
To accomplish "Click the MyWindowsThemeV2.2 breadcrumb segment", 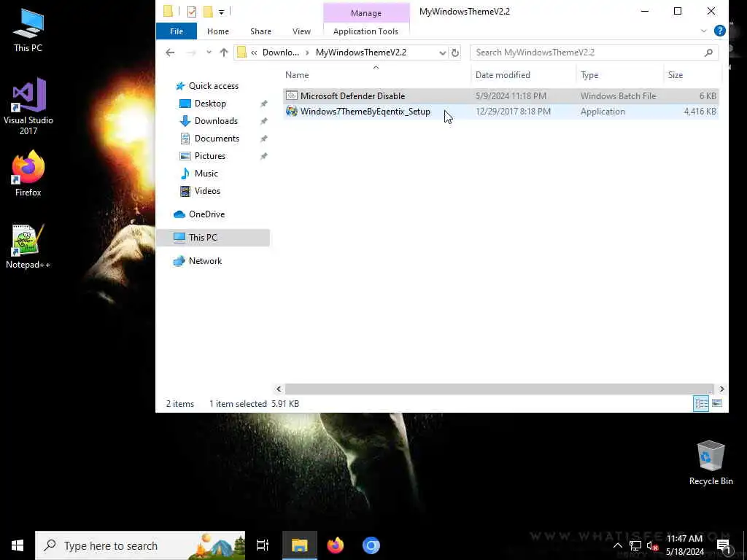I will (x=360, y=52).
